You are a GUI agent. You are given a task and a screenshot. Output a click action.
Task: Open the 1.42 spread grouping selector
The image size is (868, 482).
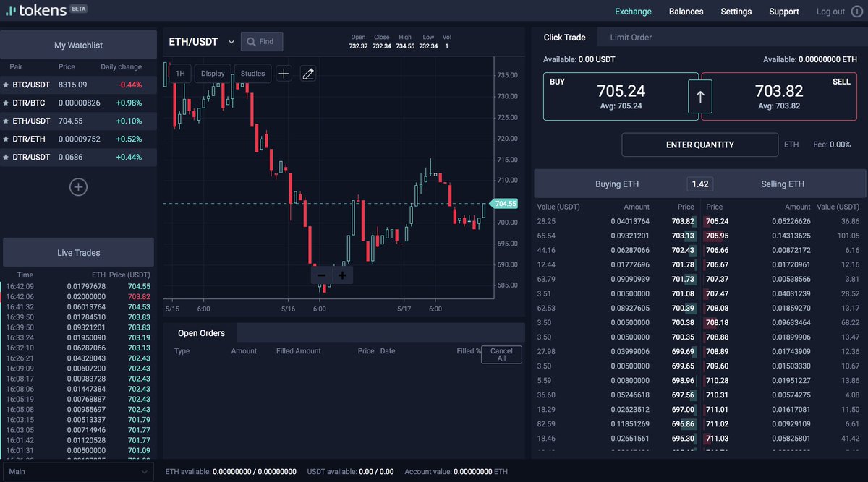(699, 184)
